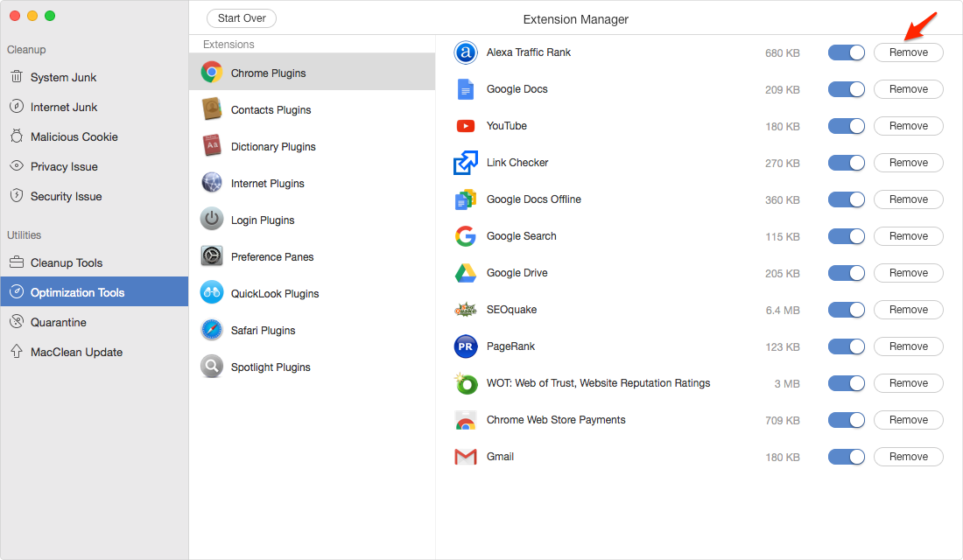Switch off Chrome Web Store Payments toggle
963x560 pixels.
pyautogui.click(x=846, y=420)
